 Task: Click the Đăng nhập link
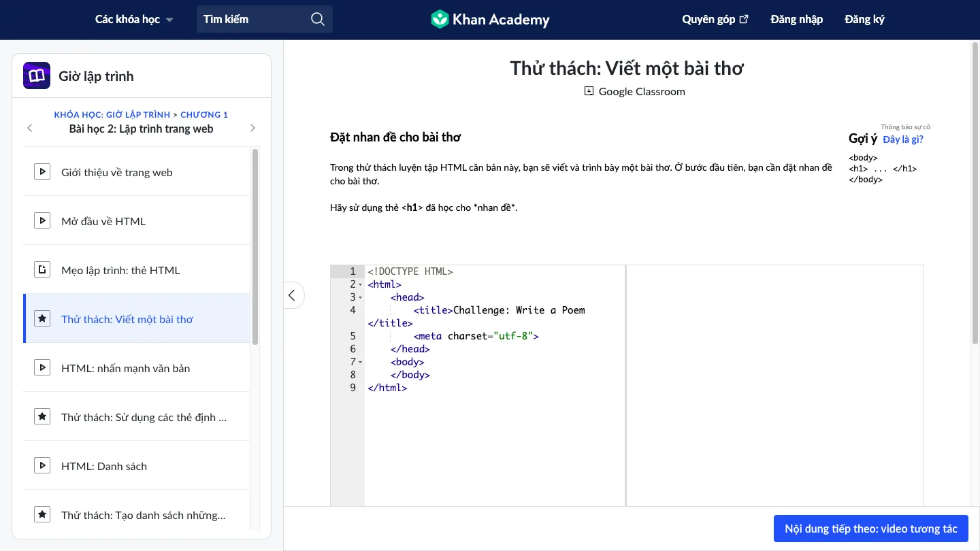click(796, 19)
